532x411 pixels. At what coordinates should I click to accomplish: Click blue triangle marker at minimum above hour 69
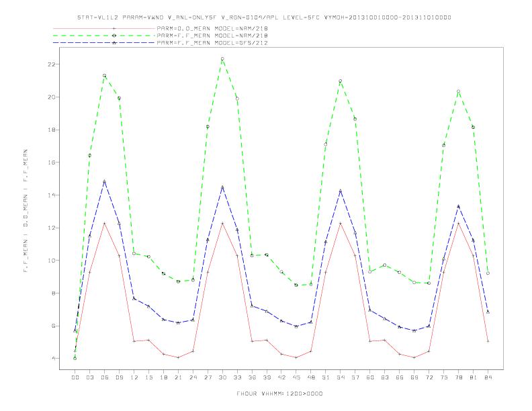(x=414, y=330)
